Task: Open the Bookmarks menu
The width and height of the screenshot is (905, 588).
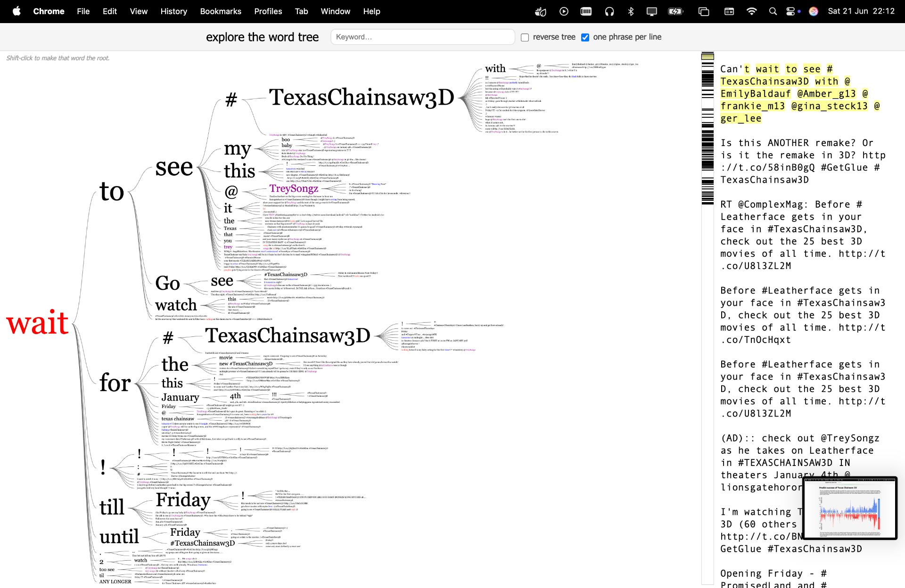Action: [221, 11]
